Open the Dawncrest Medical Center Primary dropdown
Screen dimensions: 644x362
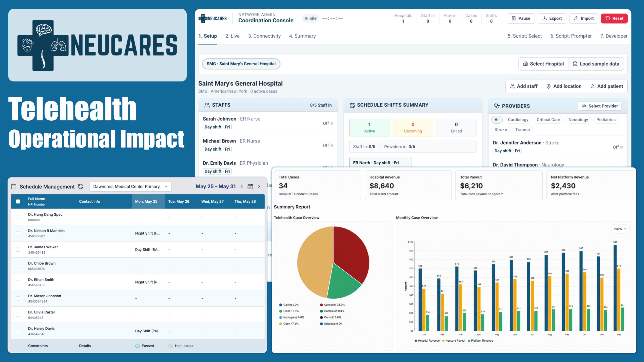point(130,187)
